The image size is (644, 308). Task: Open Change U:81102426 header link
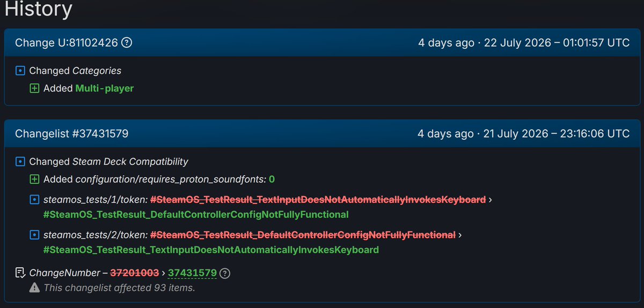(x=67, y=42)
